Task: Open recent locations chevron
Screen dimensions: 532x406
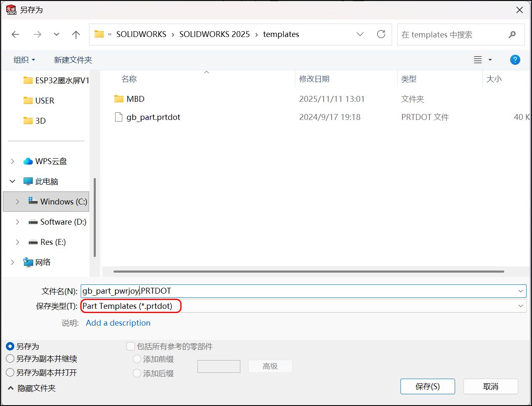Action: click(57, 34)
